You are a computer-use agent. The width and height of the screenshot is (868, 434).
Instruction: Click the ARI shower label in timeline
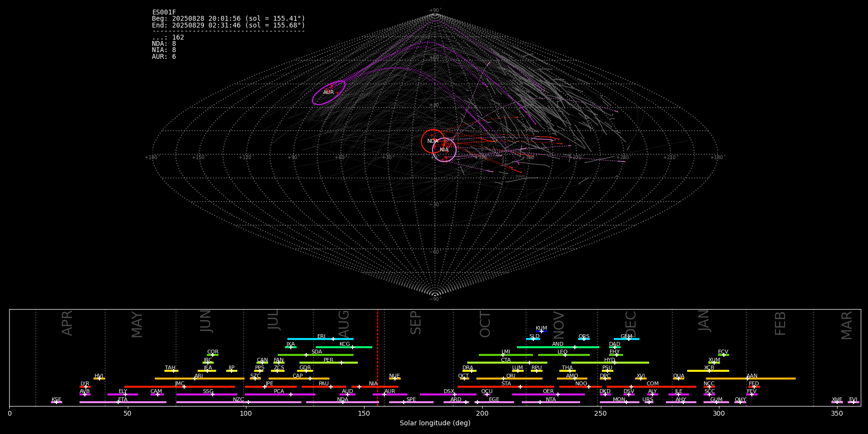point(198,376)
